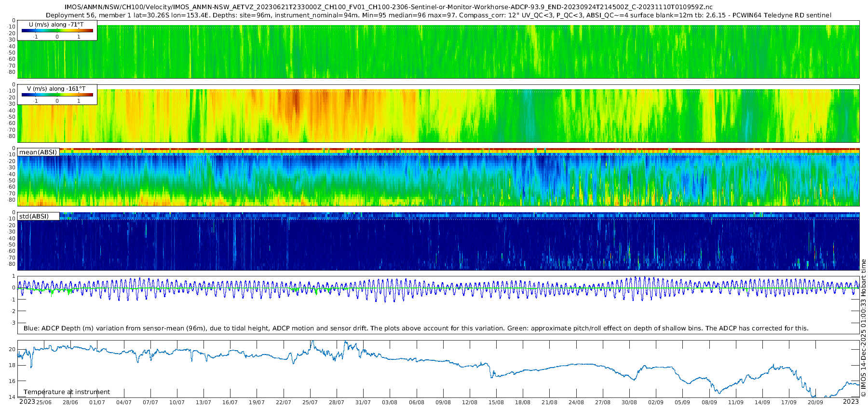This screenshot has width=868, height=410.
Task: Click the Deployment 56 metadata line
Action: [438, 15]
